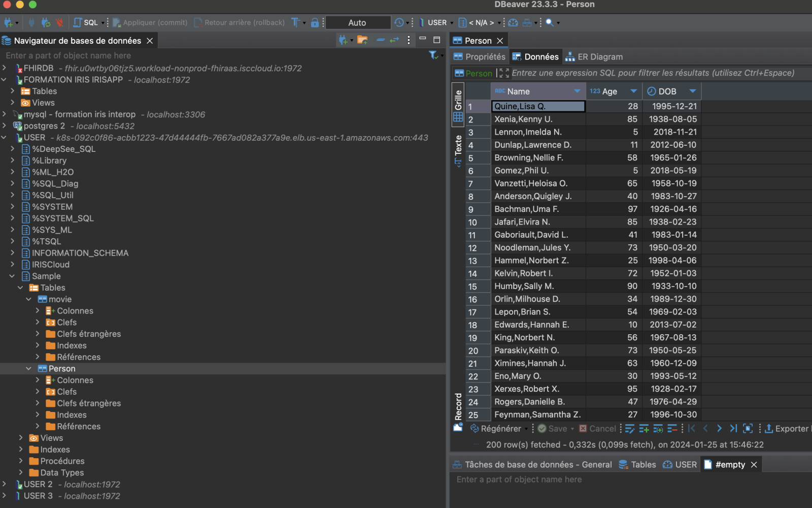Click the create new folder icon in navigator
This screenshot has height=508, width=812.
coord(362,40)
